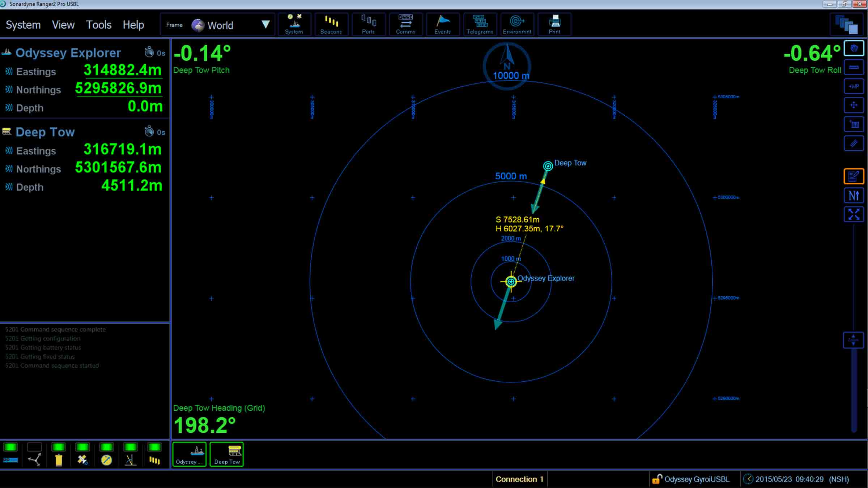Click log entry '5201 Command sequence complete'

coord(55,329)
